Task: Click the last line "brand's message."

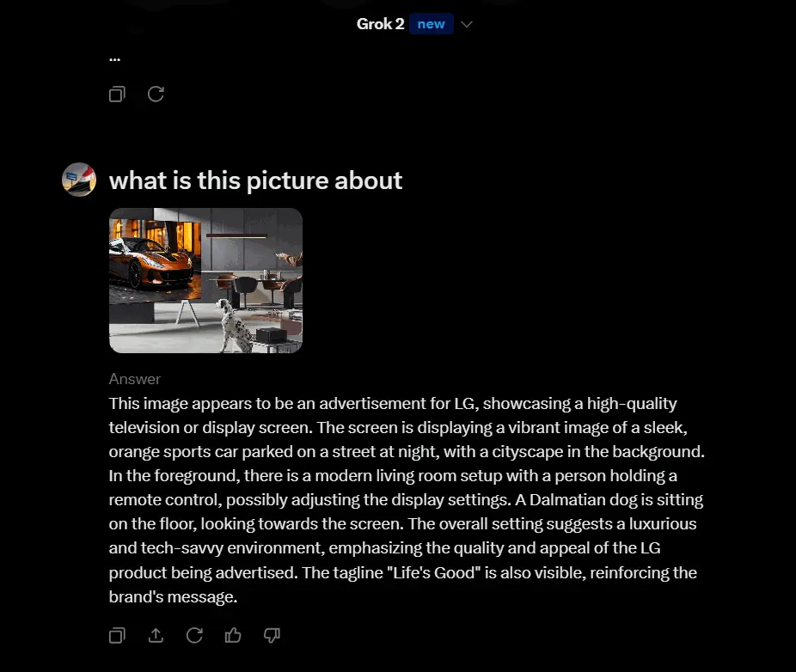Action: [173, 597]
